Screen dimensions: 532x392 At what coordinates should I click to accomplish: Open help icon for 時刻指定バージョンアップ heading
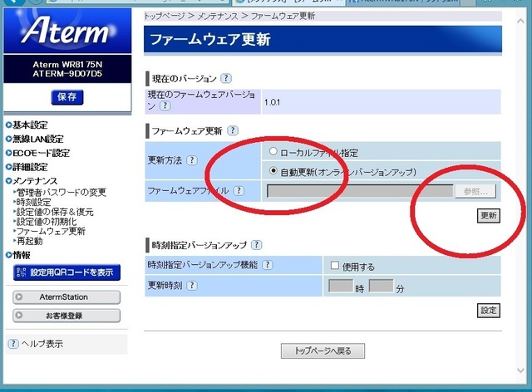[x=257, y=245]
